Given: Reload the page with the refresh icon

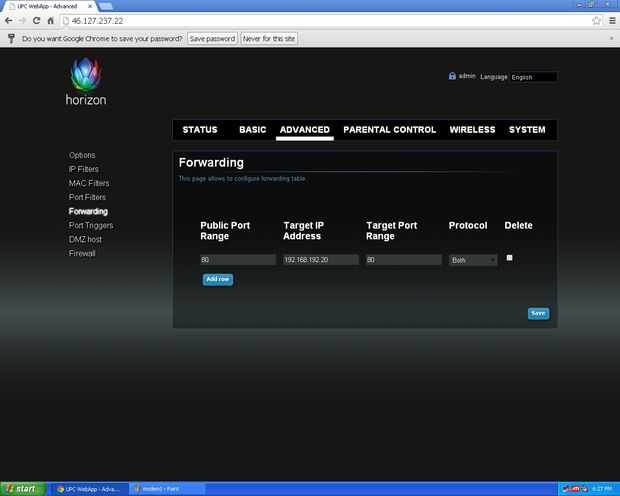Looking at the screenshot, I should [x=36, y=21].
